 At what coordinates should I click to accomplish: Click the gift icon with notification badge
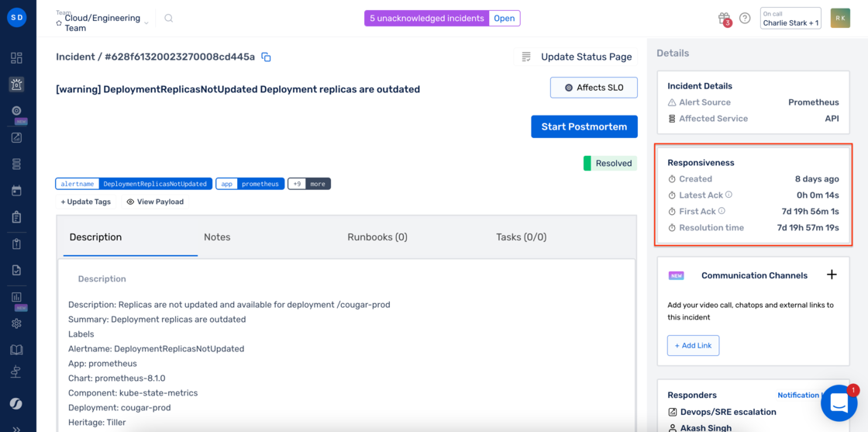(725, 19)
